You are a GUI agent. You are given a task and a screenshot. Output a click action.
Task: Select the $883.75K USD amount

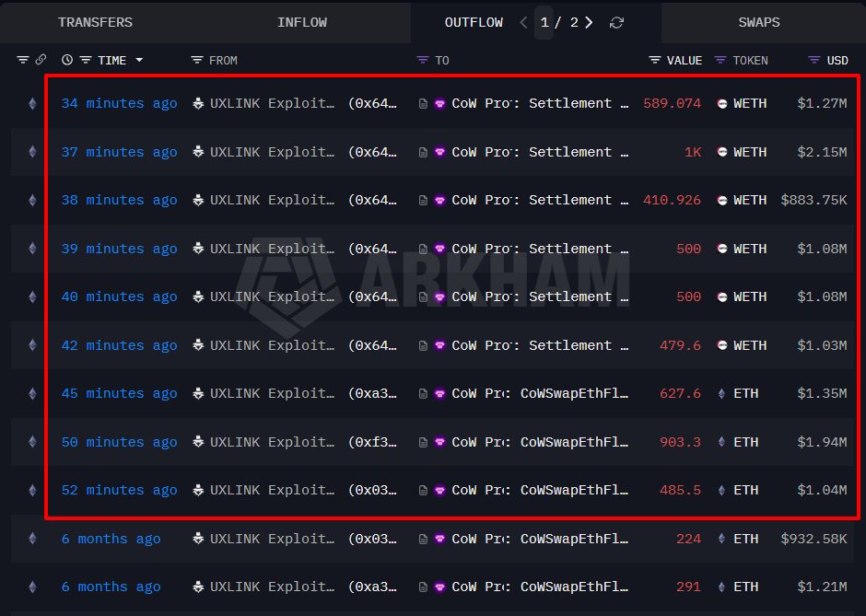click(x=813, y=200)
